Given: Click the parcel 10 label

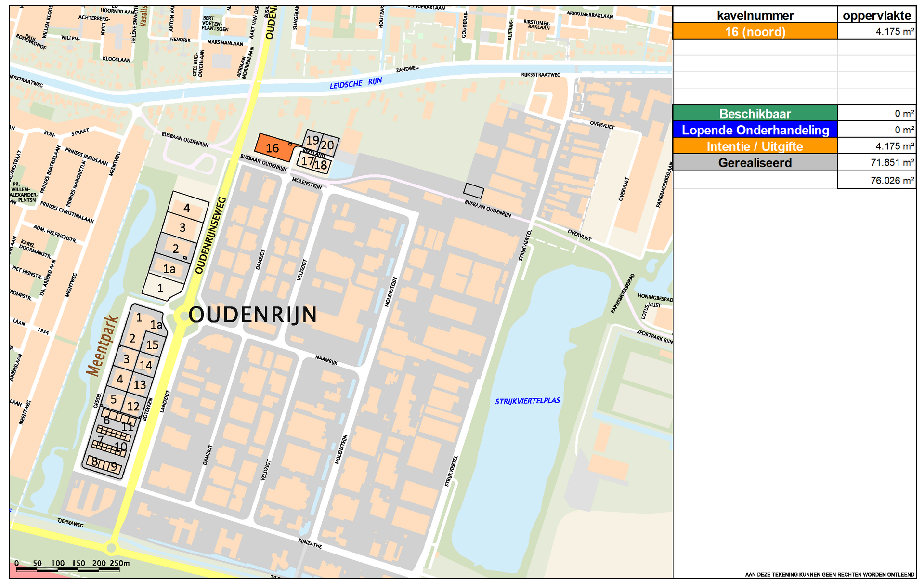Looking at the screenshot, I should click(x=121, y=447).
